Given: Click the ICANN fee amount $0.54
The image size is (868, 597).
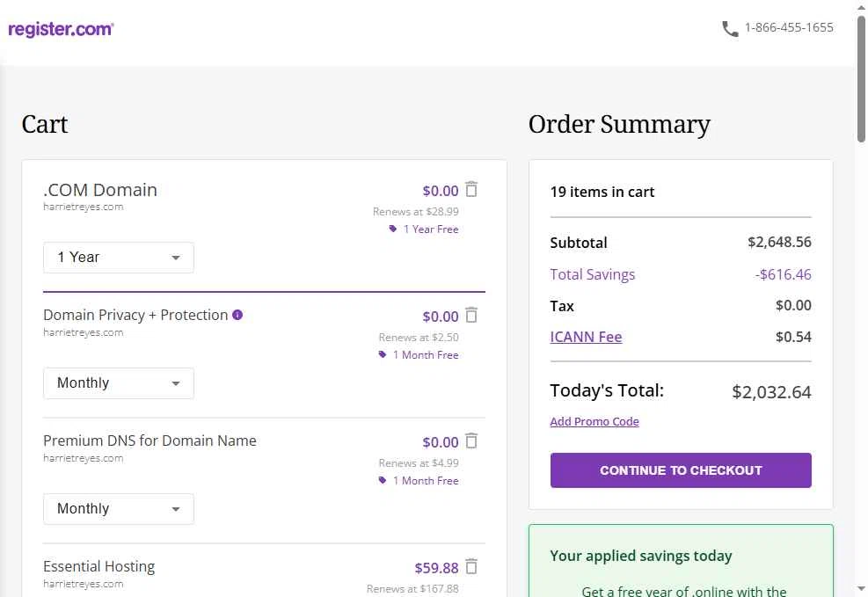Looking at the screenshot, I should click(x=793, y=337).
